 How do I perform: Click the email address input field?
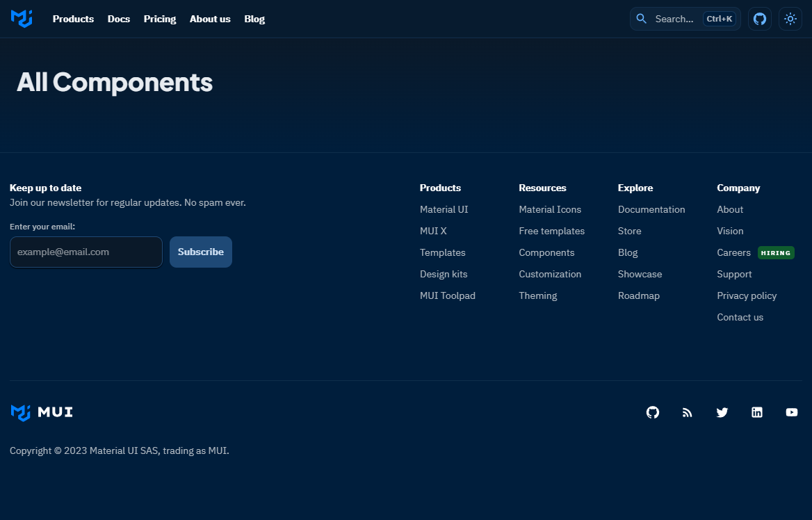pos(86,252)
